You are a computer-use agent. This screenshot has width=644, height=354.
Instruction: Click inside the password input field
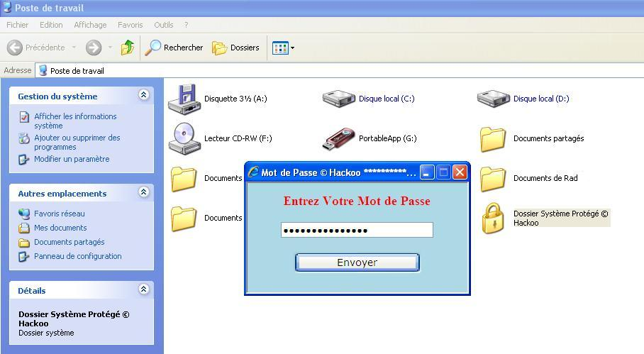[x=356, y=230]
